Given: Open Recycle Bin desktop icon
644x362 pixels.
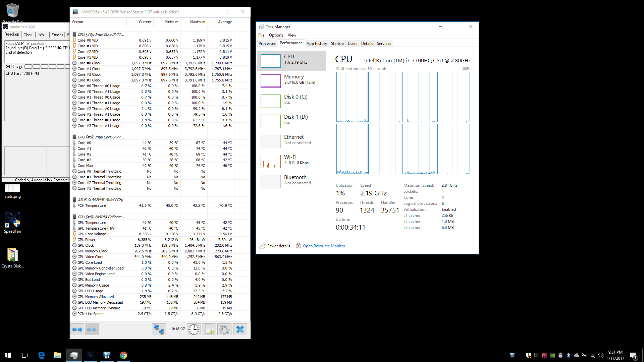Looking at the screenshot, I should [x=12, y=13].
